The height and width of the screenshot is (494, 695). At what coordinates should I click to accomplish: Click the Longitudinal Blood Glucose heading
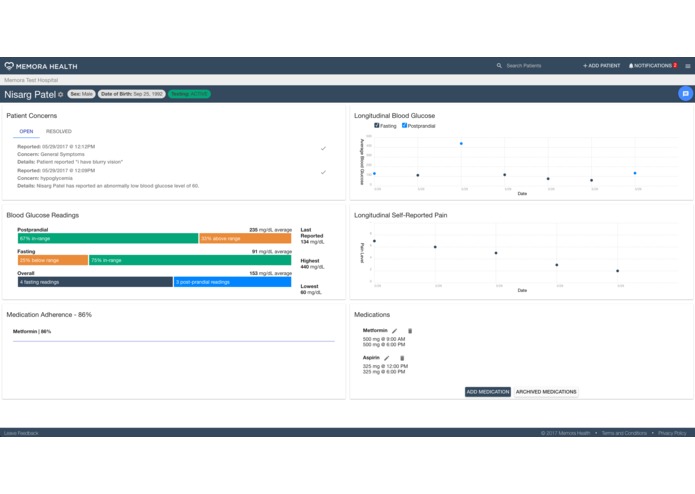[x=394, y=116]
